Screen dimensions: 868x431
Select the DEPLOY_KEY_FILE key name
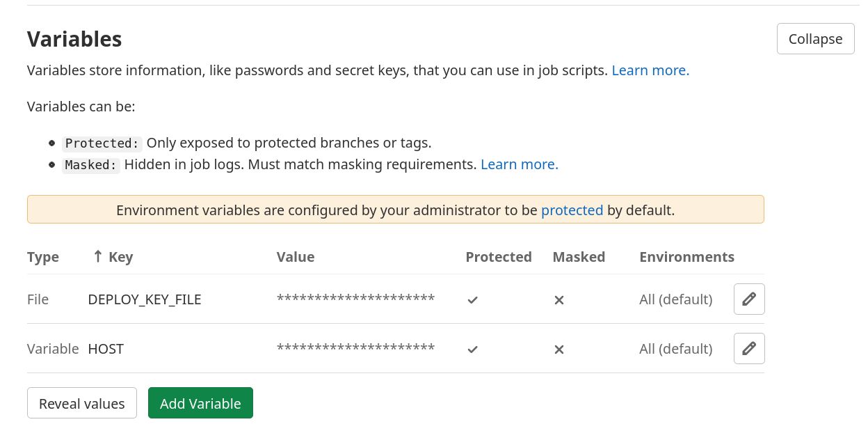point(145,299)
